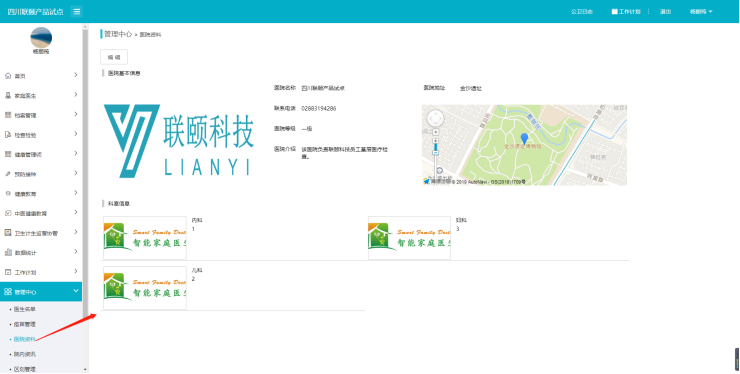Click 管理中心 in the breadcrumb
The image size is (740, 374).
(x=118, y=34)
